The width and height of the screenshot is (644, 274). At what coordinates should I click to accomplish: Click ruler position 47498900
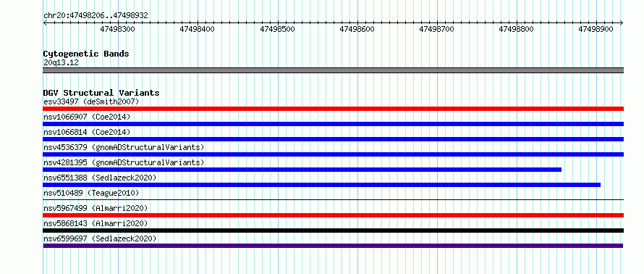(x=596, y=29)
